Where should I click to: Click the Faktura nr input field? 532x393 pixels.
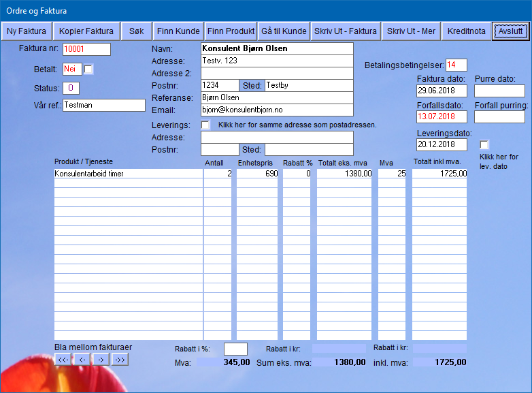coord(86,49)
